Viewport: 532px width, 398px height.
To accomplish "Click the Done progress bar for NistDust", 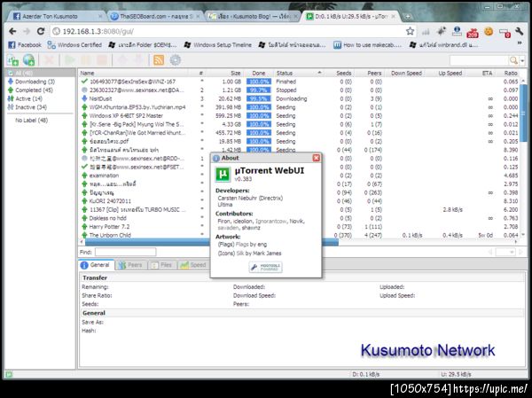I will (259, 98).
